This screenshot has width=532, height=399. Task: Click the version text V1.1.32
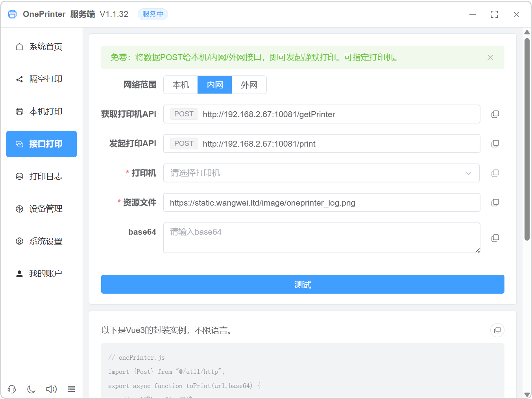click(114, 14)
